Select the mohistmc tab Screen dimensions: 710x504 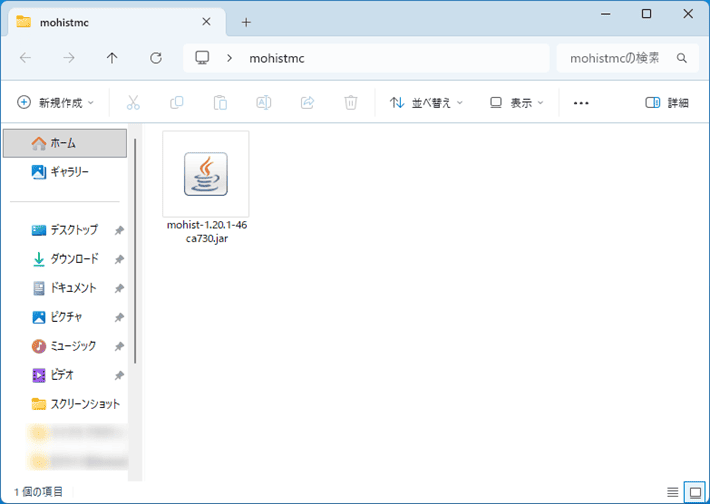(117, 22)
